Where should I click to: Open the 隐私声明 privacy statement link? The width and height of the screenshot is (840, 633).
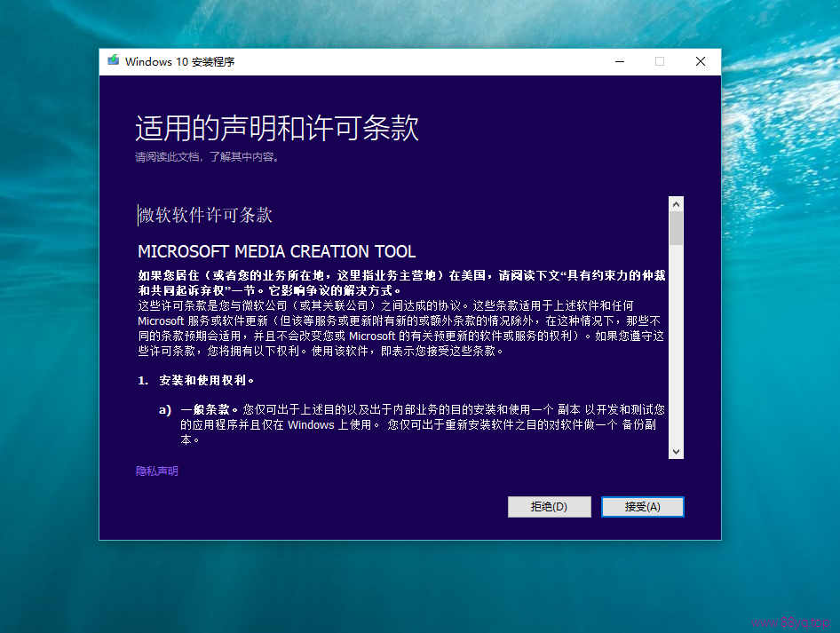pos(157,471)
